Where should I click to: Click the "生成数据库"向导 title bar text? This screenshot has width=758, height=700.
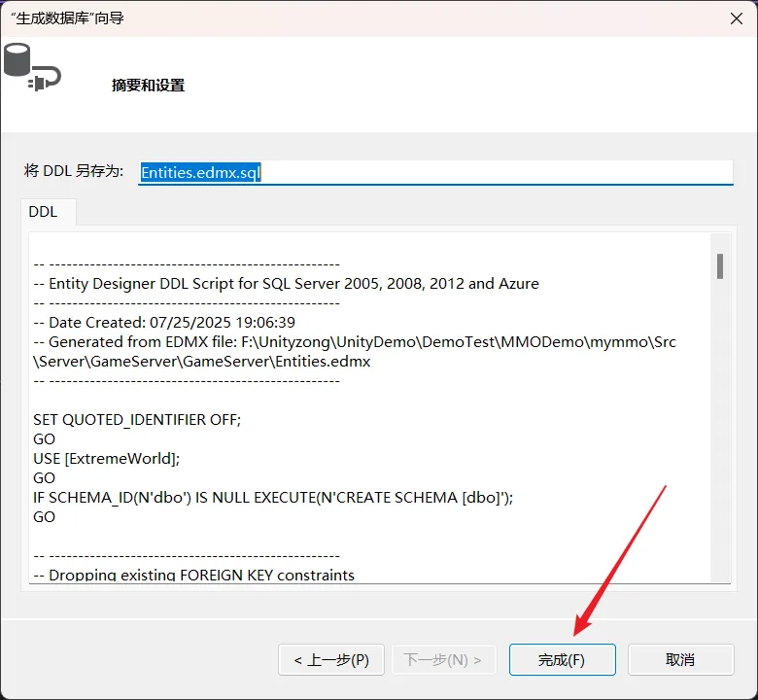pos(67,17)
